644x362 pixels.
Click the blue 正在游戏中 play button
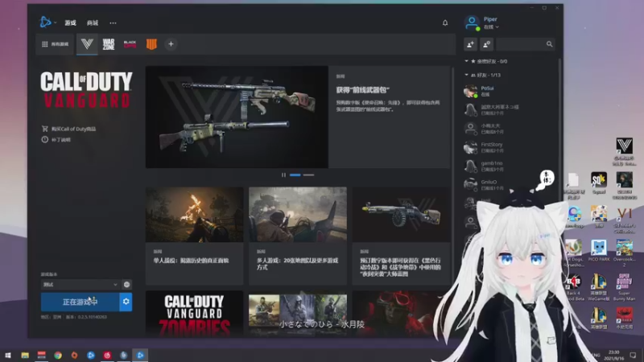click(80, 302)
